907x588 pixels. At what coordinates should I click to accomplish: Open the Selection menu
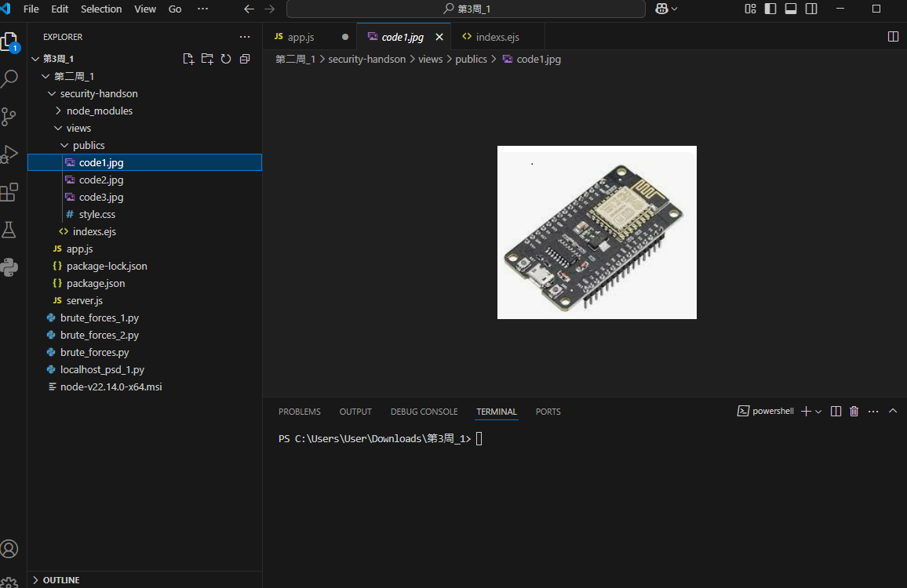101,9
